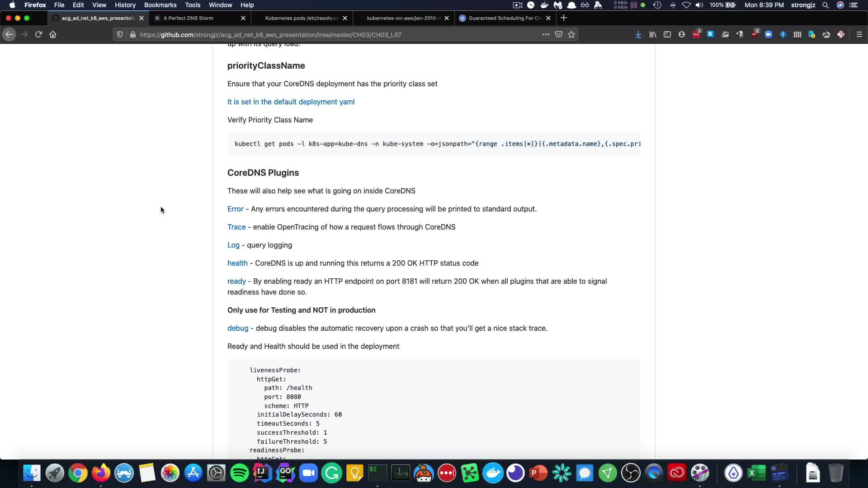Screen dimensions: 868x488
Task: Toggle the Firefox sidebar view
Action: tap(667, 34)
